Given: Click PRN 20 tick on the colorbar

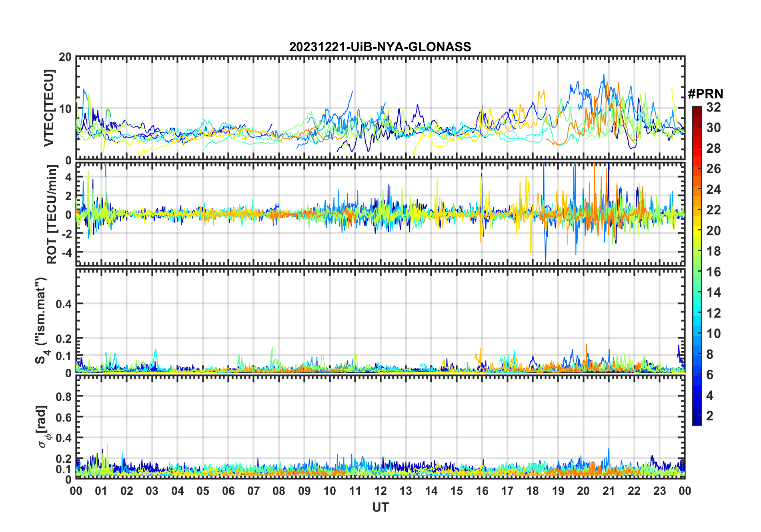Looking at the screenshot, I should point(713,231).
